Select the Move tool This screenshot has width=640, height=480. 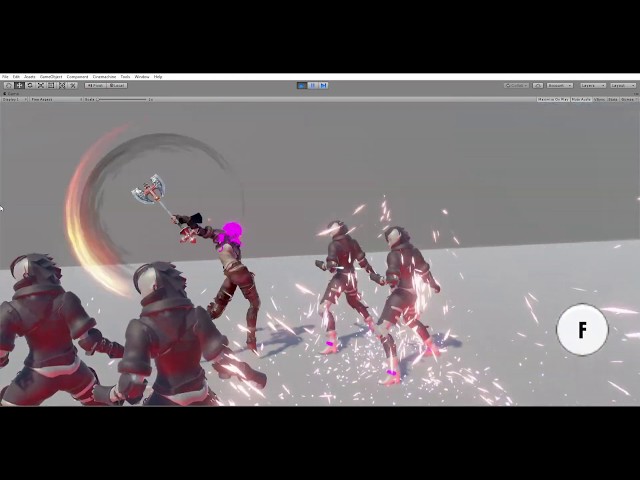click(19, 85)
